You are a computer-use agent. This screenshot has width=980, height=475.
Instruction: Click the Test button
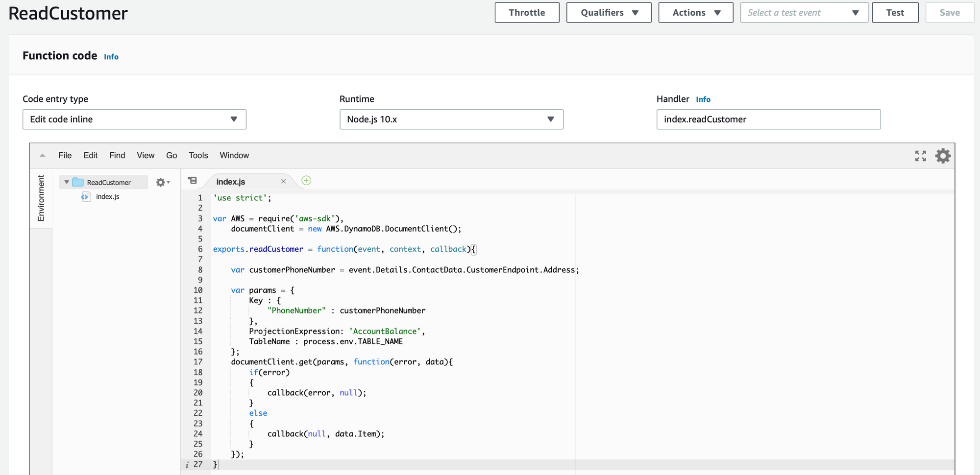click(895, 13)
